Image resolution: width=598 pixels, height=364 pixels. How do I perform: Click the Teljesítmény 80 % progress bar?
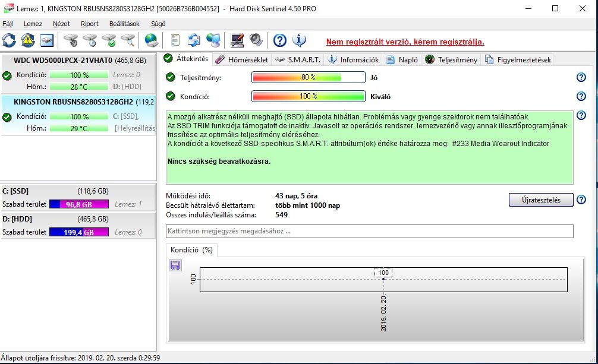(308, 77)
